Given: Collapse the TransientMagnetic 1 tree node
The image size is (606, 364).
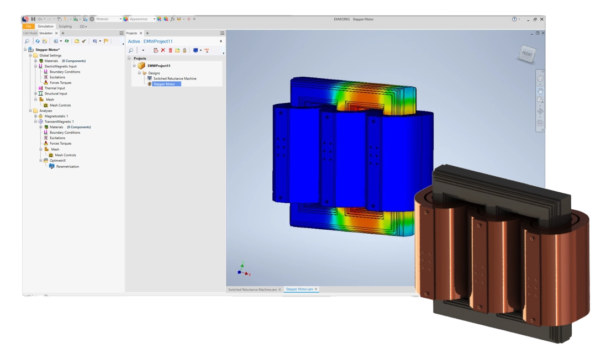Looking at the screenshot, I should [x=36, y=122].
